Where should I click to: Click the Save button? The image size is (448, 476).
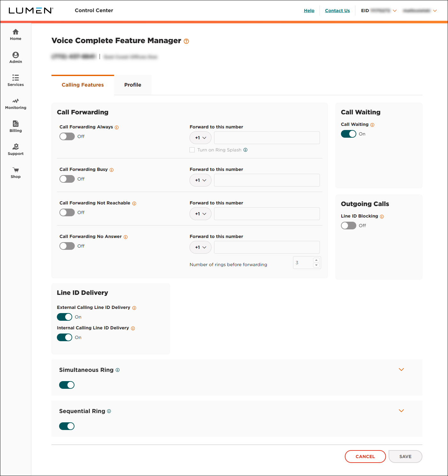point(405,457)
